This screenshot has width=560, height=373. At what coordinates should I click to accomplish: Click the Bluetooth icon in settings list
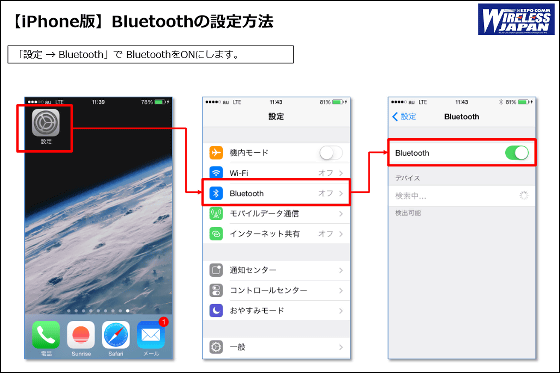click(216, 193)
